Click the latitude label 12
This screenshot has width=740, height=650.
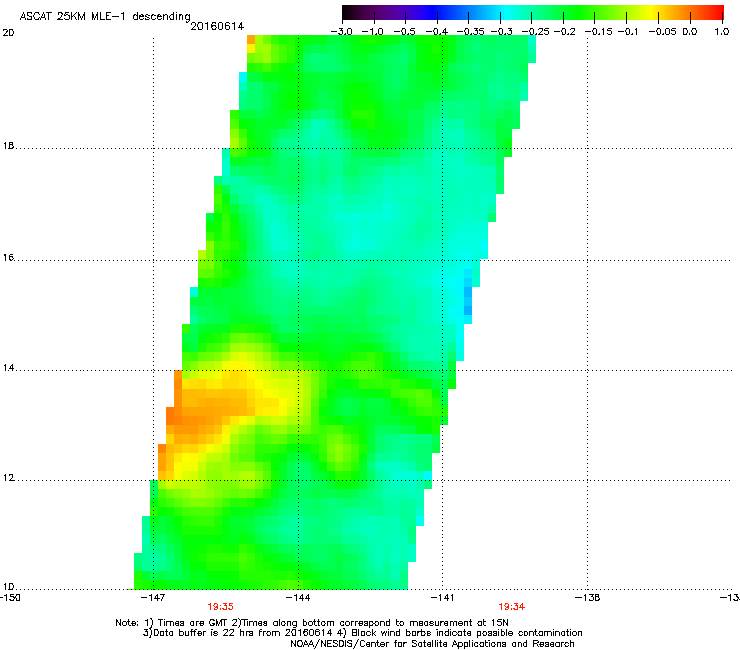click(x=8, y=478)
